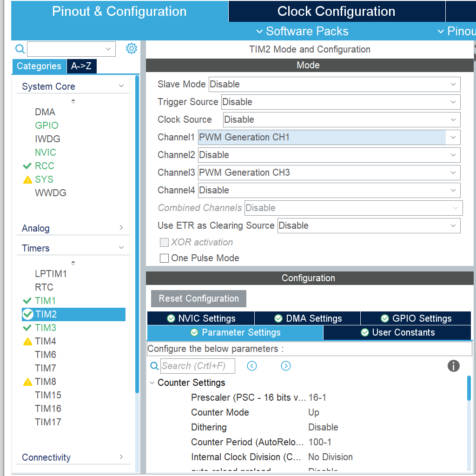Click the parameter search input field

tap(198, 366)
